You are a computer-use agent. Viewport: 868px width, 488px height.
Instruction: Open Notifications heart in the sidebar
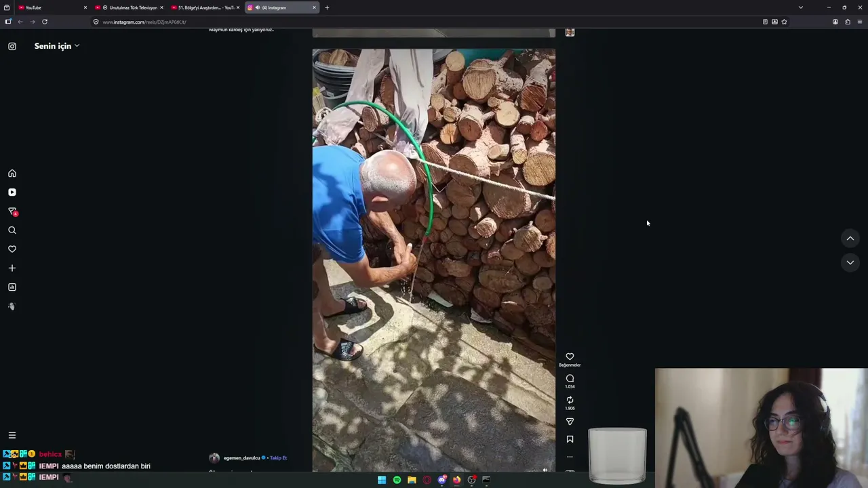pos(12,249)
